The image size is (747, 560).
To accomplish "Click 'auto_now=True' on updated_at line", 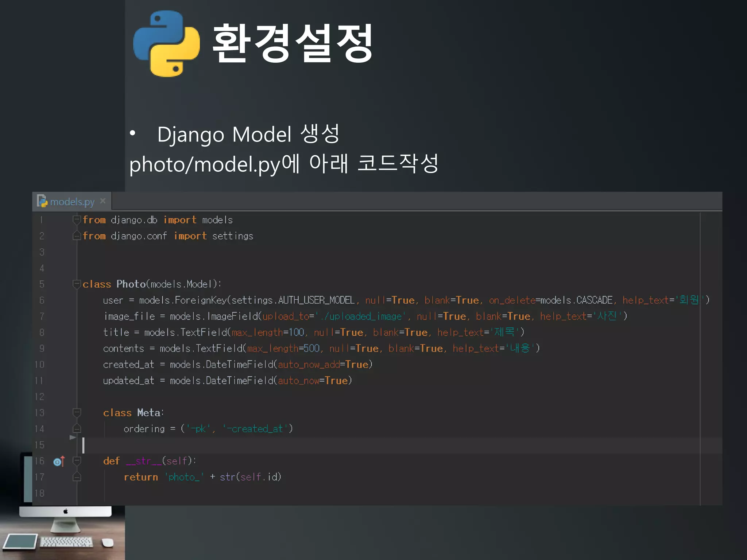I will click(313, 381).
